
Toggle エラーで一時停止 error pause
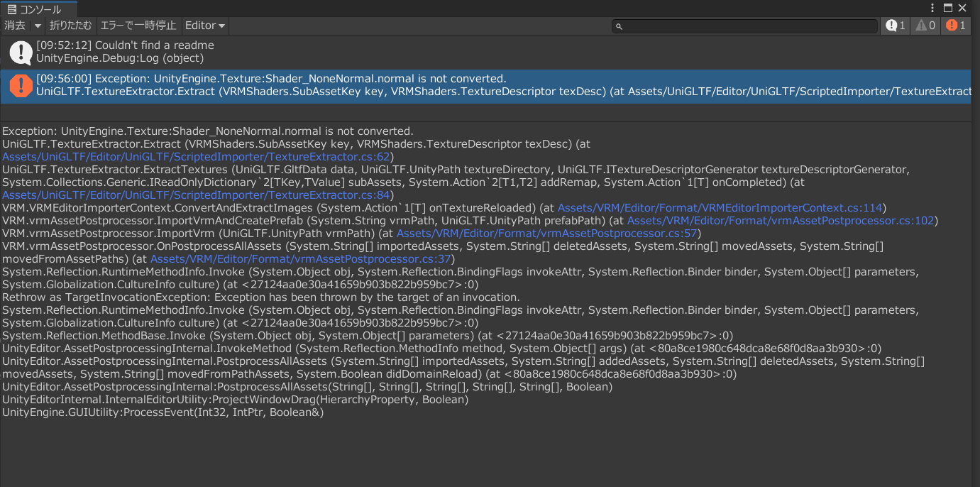(x=138, y=26)
